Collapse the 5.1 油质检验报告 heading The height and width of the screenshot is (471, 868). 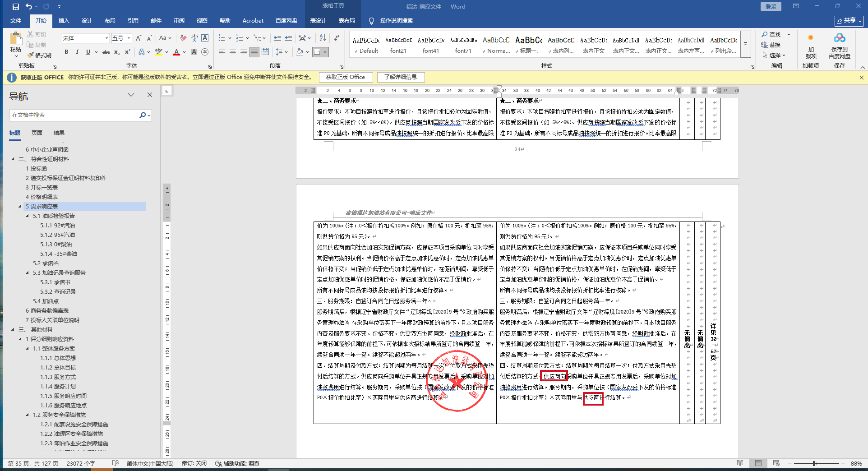[28, 216]
